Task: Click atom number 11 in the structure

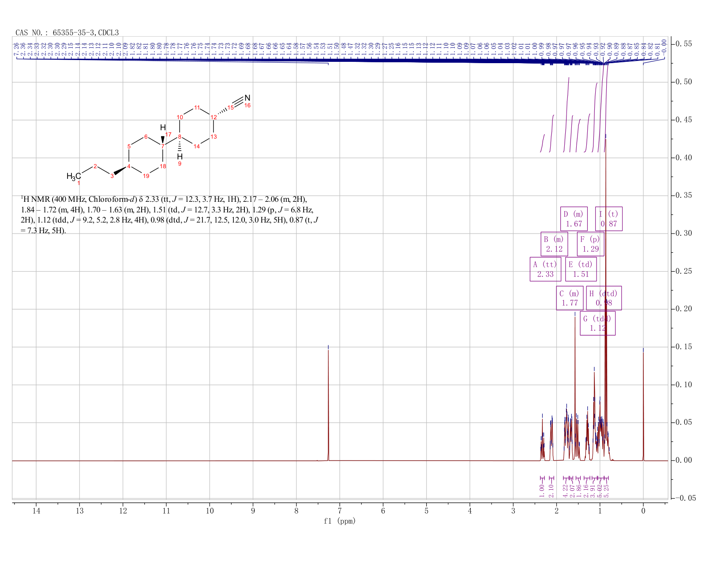Action: (x=197, y=108)
